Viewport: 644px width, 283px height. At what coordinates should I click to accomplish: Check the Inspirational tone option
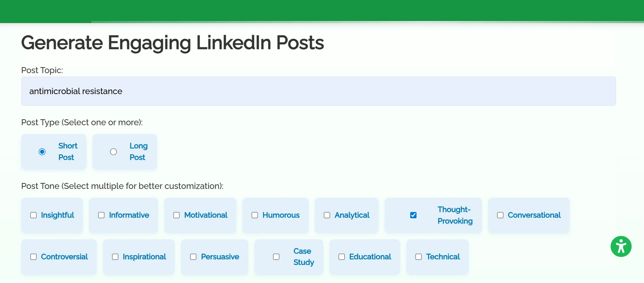(x=115, y=257)
